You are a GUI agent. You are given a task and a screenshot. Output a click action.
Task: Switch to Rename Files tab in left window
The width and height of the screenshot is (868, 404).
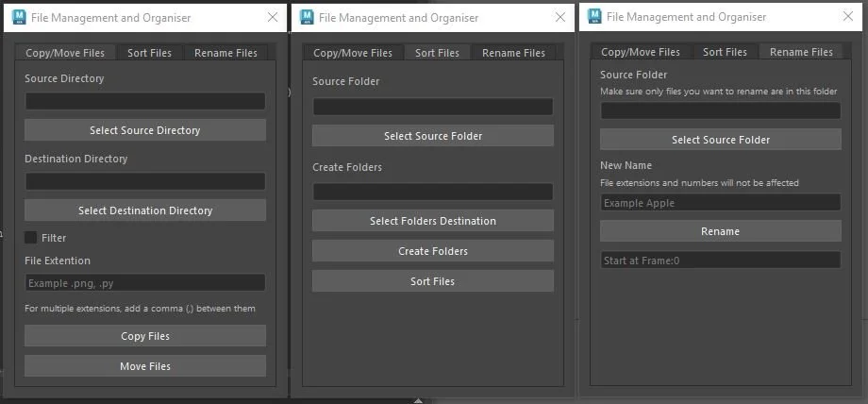225,53
